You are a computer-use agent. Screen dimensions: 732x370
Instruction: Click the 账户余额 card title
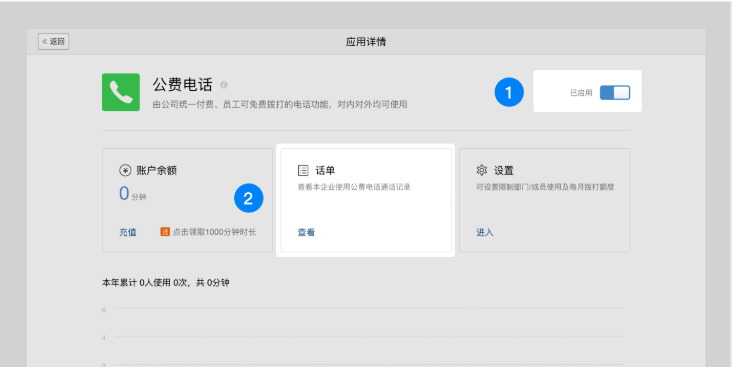click(156, 170)
